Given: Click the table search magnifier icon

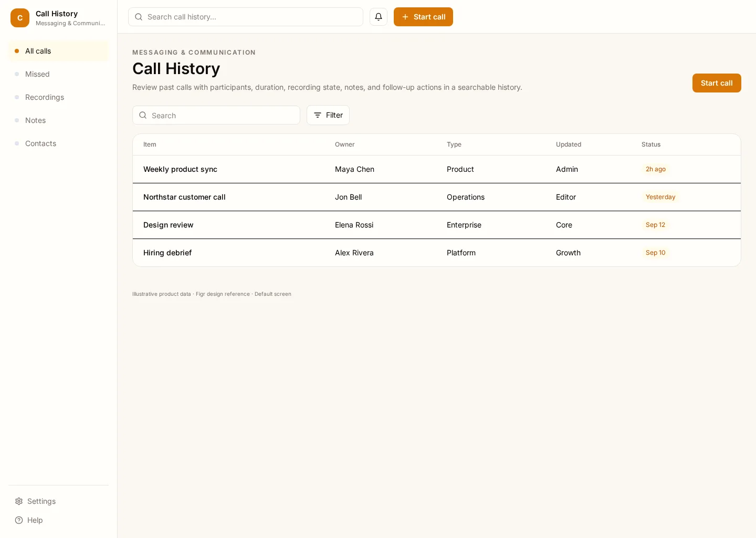Looking at the screenshot, I should point(143,115).
